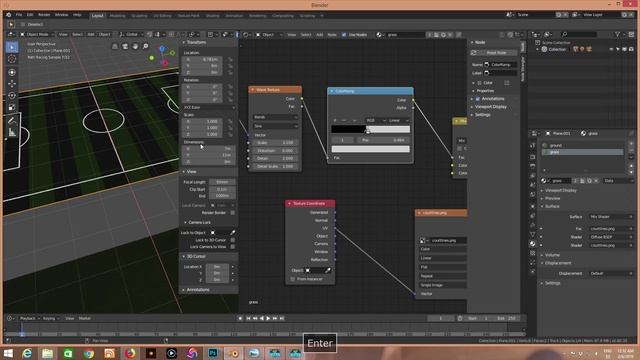Click eyedropper beside Lock to Object field
This screenshot has width=640, height=360.
coord(233,233)
